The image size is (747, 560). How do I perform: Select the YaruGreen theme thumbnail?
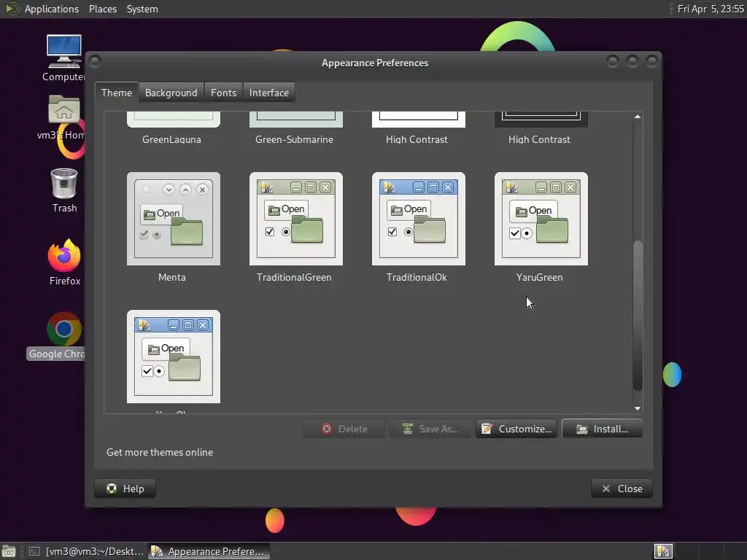[541, 219]
